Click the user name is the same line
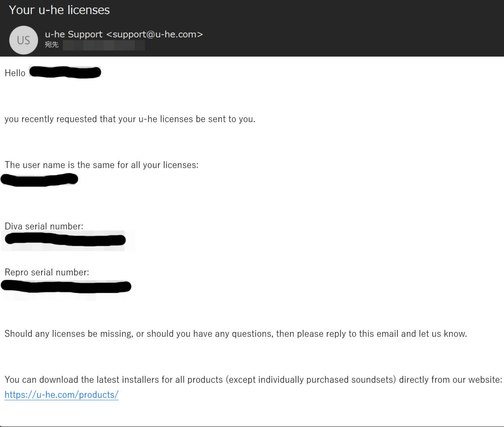 pos(102,165)
